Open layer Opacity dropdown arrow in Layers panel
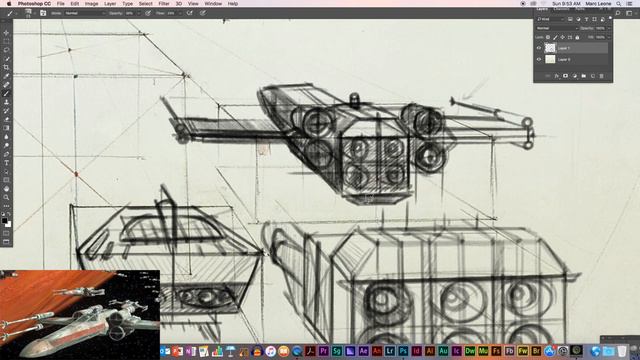This screenshot has height=360, width=640. (609, 28)
